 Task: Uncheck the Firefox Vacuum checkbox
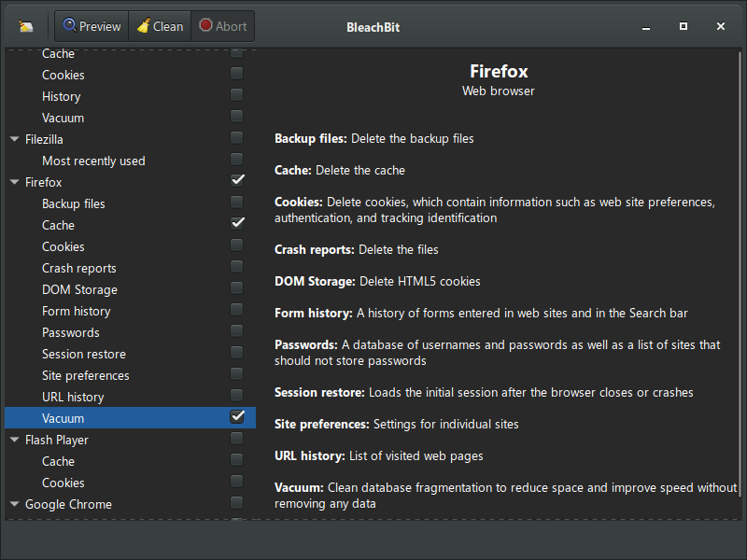click(x=237, y=416)
